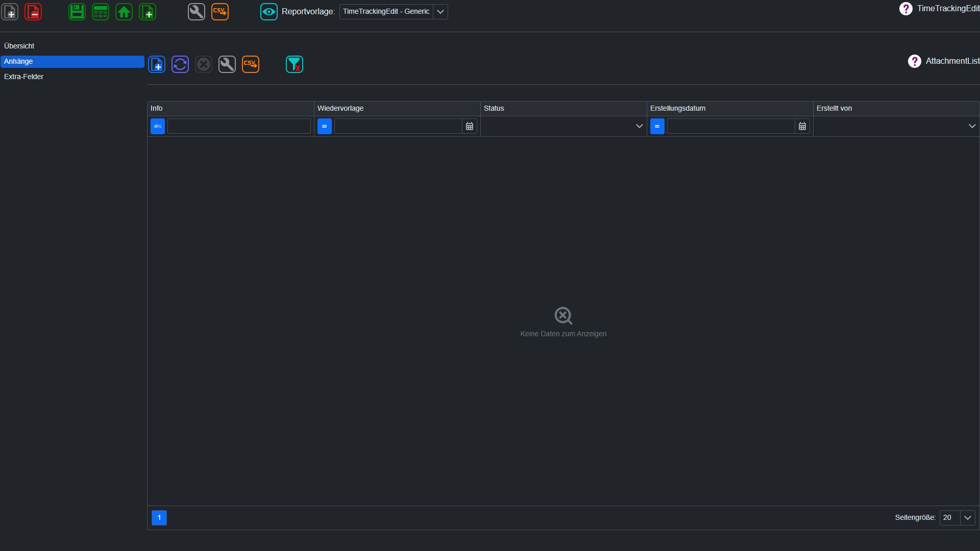Screen dimensions: 980x551
Task: Click the Info filter text field
Action: click(239, 126)
